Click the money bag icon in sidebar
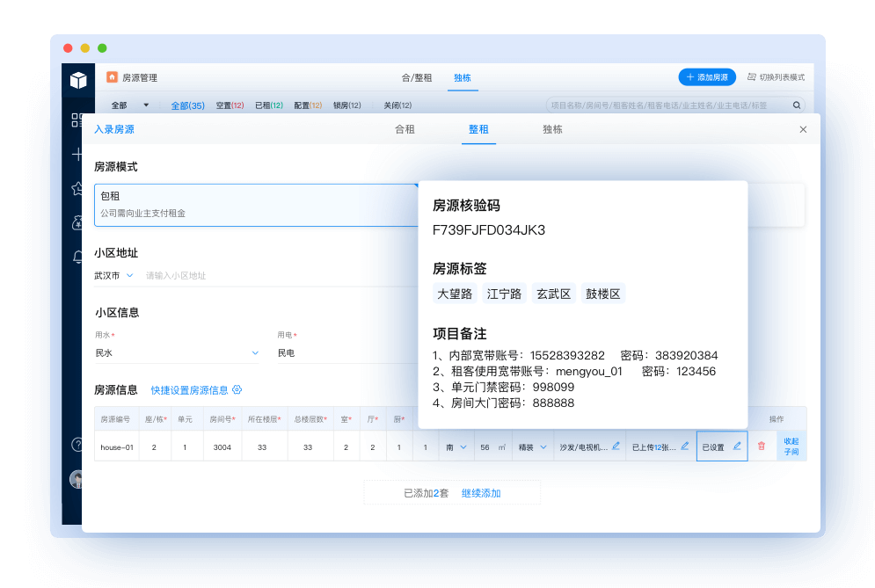 77,222
